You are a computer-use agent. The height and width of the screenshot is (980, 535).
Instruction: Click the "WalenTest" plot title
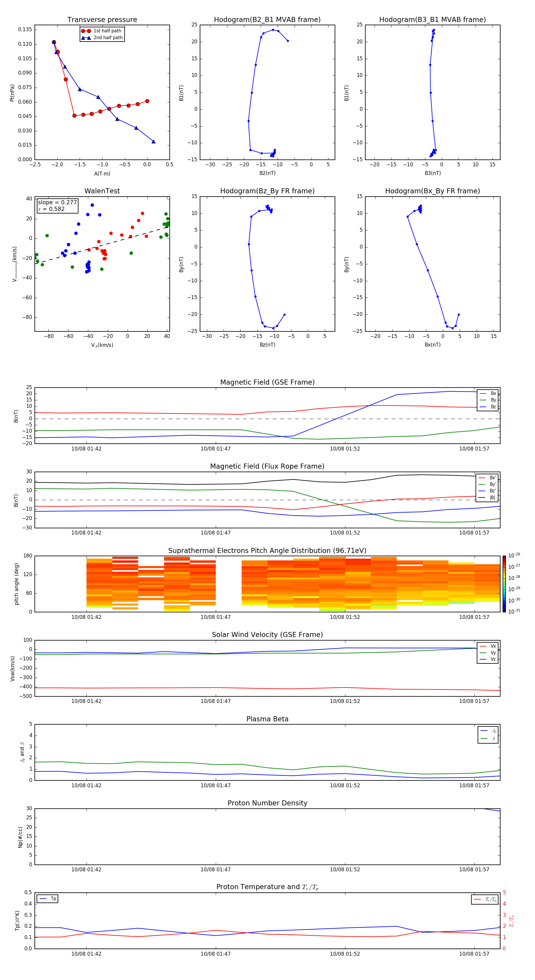tap(102, 191)
